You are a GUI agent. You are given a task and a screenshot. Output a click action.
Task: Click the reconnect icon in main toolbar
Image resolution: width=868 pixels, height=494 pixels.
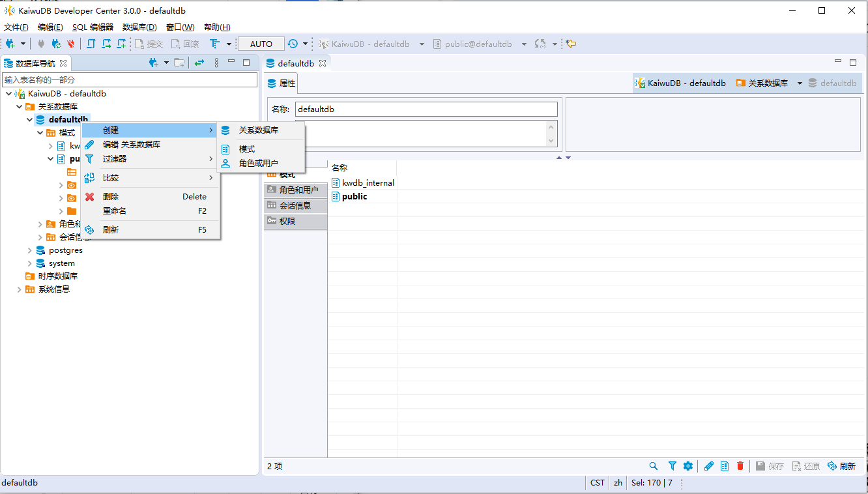tap(56, 44)
